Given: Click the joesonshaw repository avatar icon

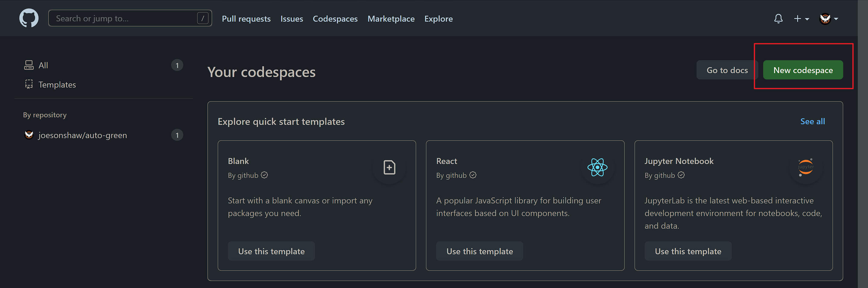Looking at the screenshot, I should [x=29, y=135].
